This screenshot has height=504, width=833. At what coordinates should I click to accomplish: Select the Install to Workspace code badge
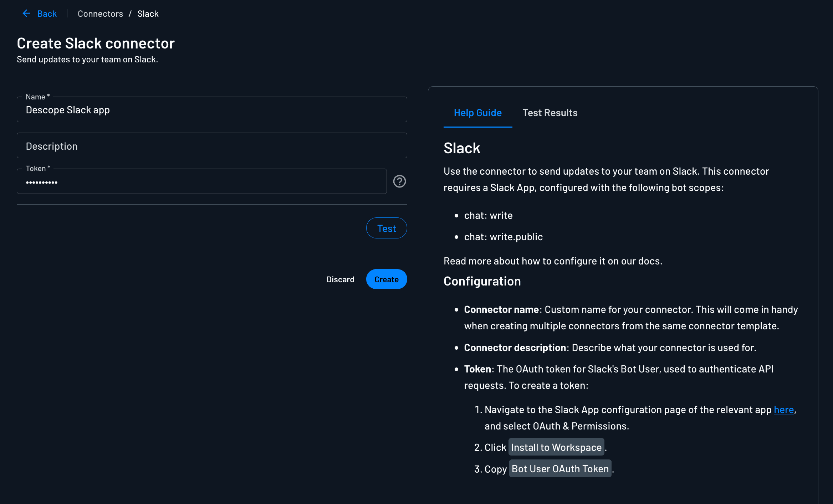click(556, 447)
